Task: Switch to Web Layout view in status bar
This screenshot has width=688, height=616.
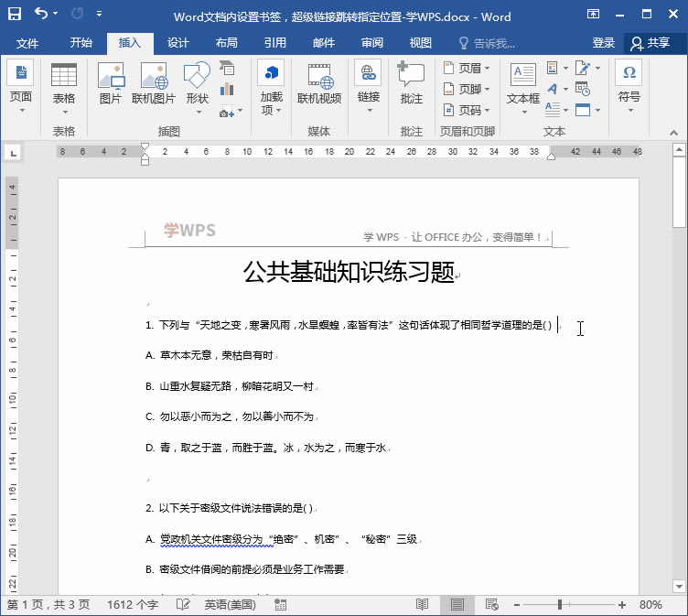Action: (x=491, y=605)
